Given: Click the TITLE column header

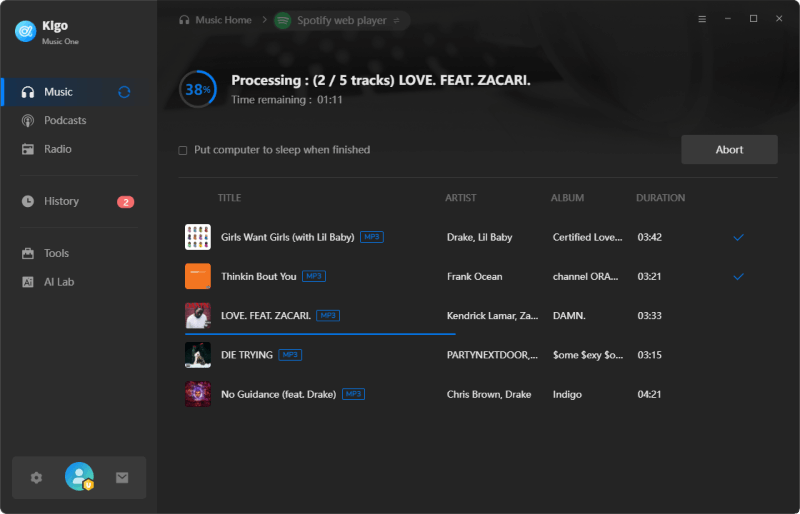Looking at the screenshot, I should pyautogui.click(x=230, y=198).
